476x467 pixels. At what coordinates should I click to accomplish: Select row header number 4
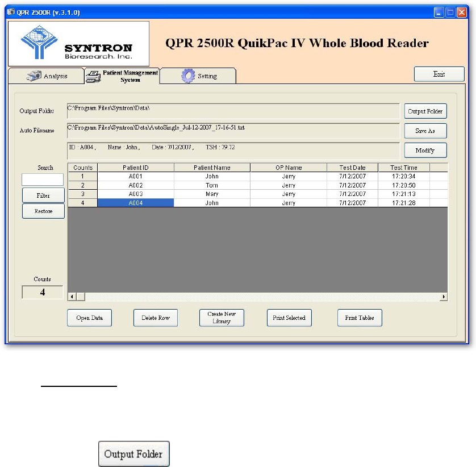[x=82, y=203]
